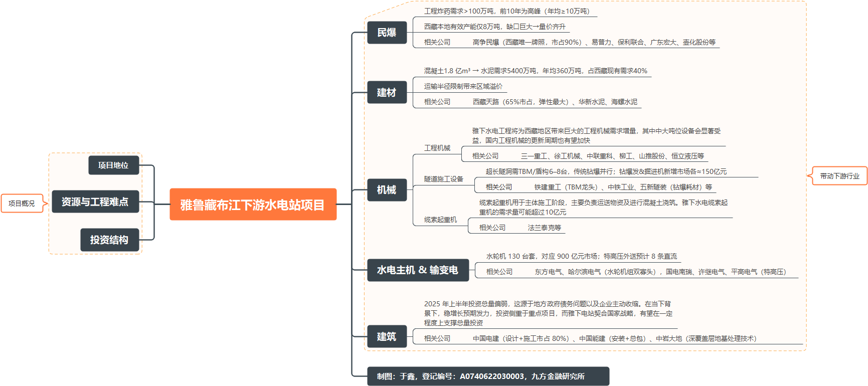Select the central node 雅鲁藏布江下游水电站项目

click(253, 205)
